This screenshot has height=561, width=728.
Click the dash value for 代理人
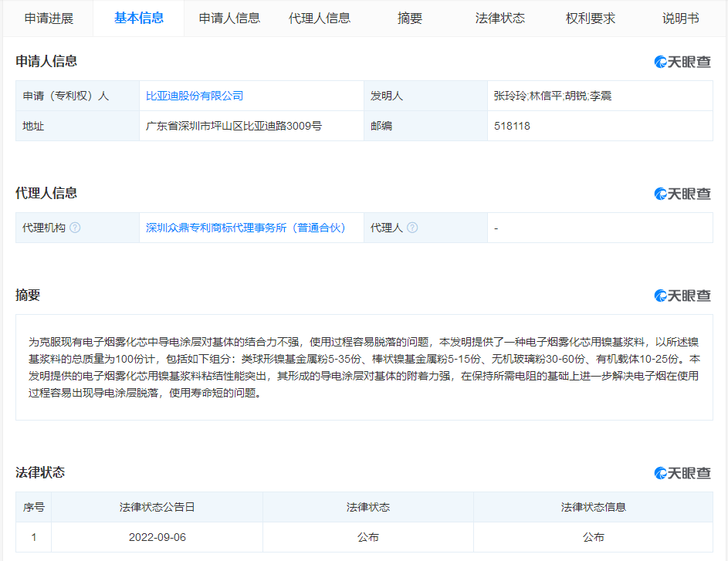click(496, 228)
